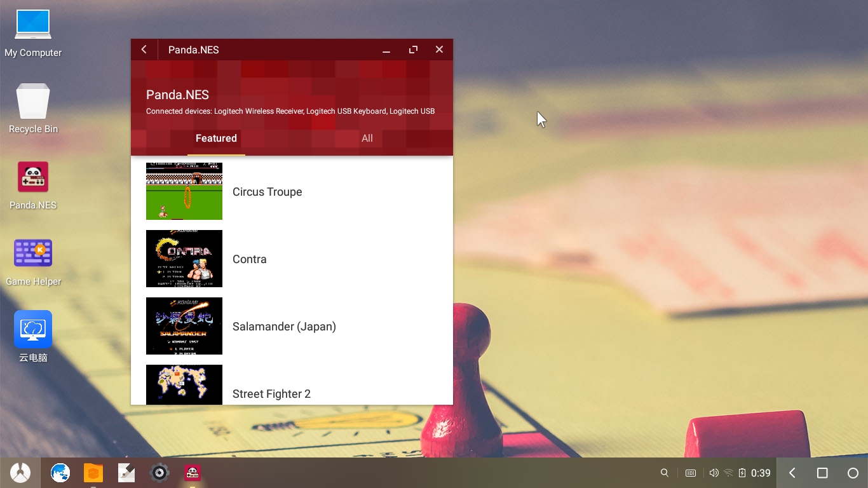The height and width of the screenshot is (488, 868).
Task: Open the Recycle Bin
Action: [33, 102]
